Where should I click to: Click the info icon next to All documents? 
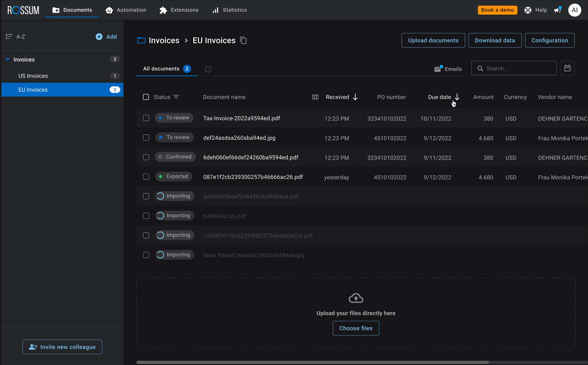coord(208,69)
